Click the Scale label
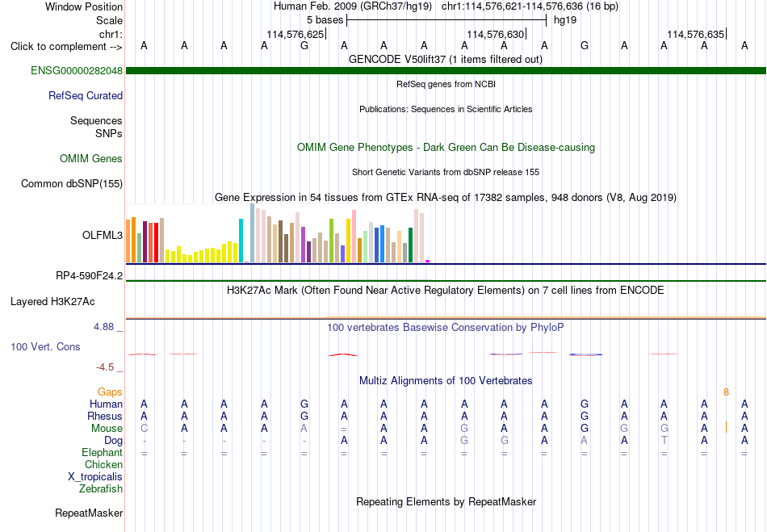The height and width of the screenshot is (532, 767). click(x=109, y=20)
